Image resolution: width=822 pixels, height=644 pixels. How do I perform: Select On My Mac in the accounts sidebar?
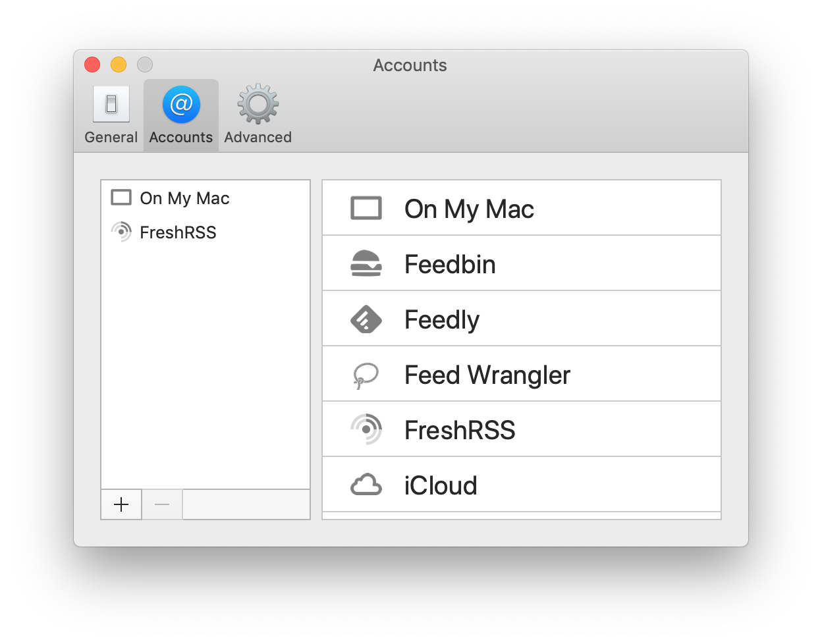tap(205, 198)
